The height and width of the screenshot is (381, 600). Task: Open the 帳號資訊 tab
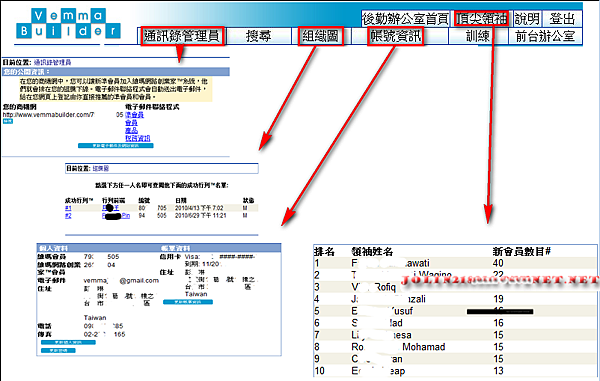pyautogui.click(x=395, y=36)
